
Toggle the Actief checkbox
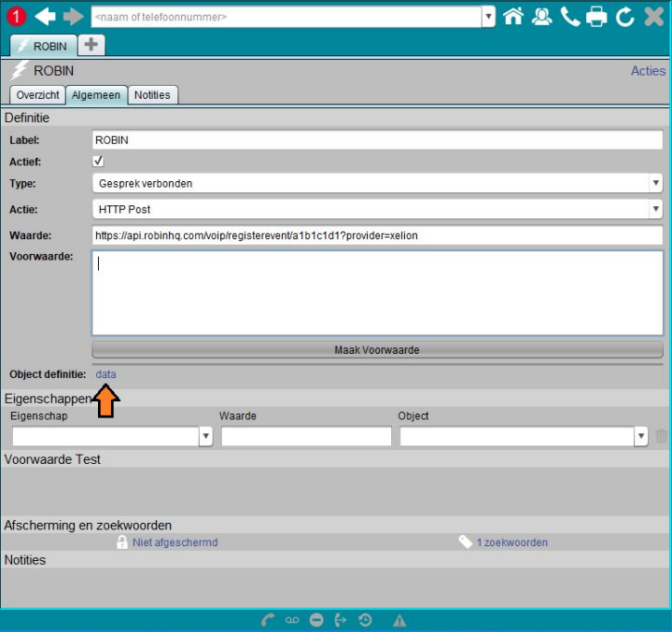[98, 162]
